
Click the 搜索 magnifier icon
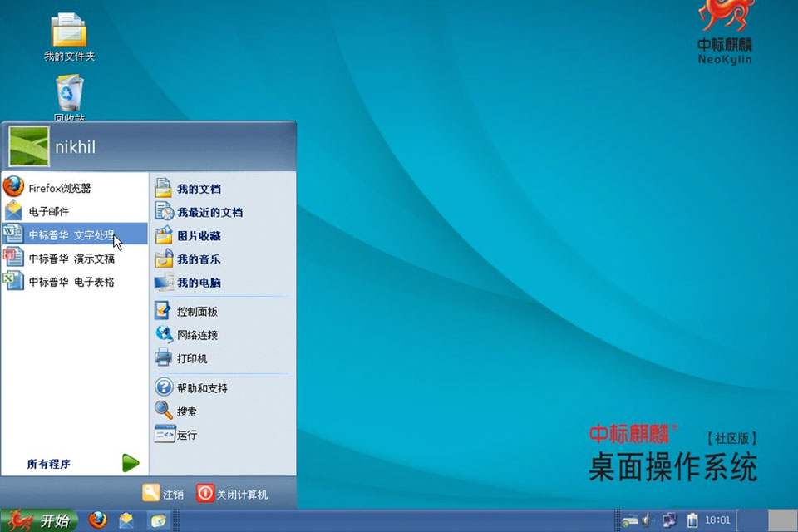click(164, 410)
